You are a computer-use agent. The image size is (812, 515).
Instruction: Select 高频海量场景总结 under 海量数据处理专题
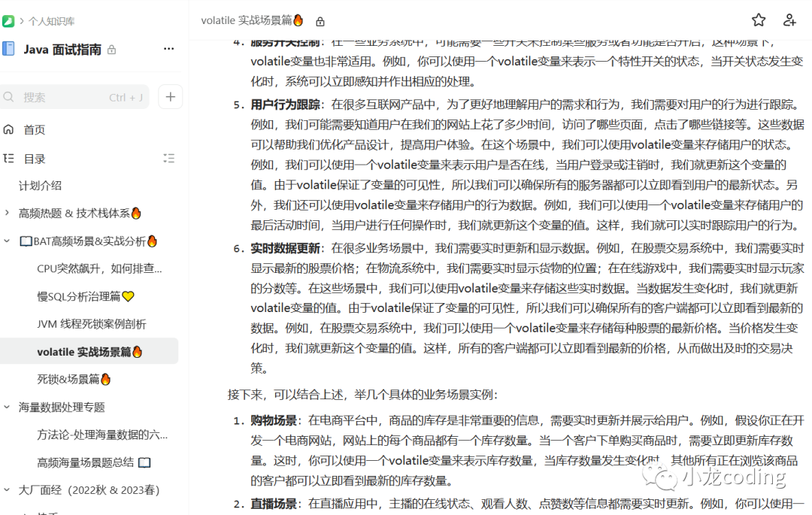pos(86,462)
